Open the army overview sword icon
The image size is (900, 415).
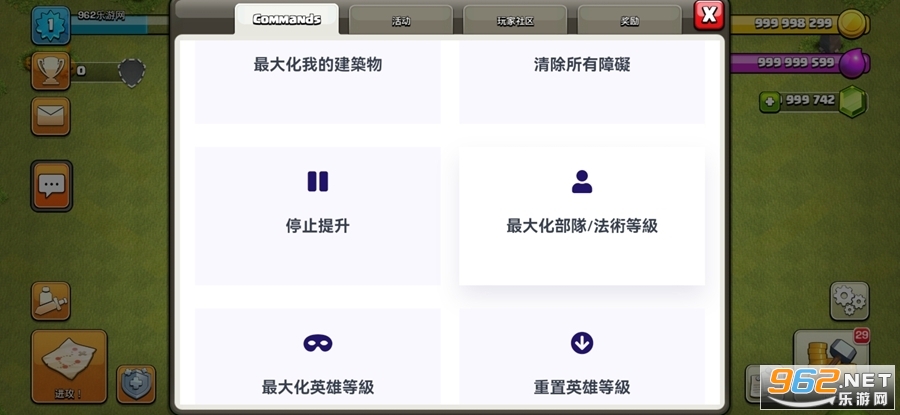pyautogui.click(x=51, y=301)
